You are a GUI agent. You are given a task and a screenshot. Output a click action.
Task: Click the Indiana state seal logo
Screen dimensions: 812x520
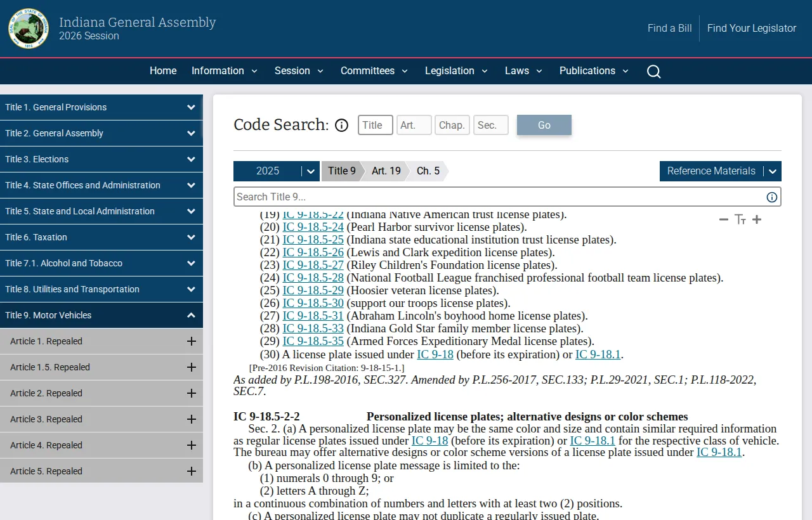click(x=28, y=28)
